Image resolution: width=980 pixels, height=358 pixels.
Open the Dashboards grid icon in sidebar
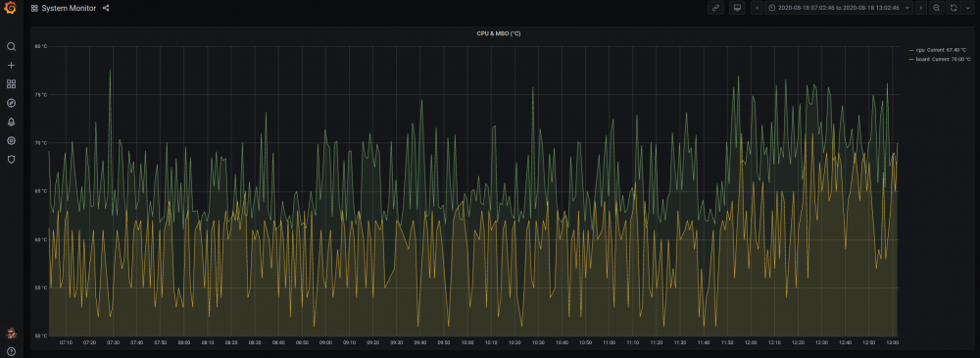[x=11, y=84]
